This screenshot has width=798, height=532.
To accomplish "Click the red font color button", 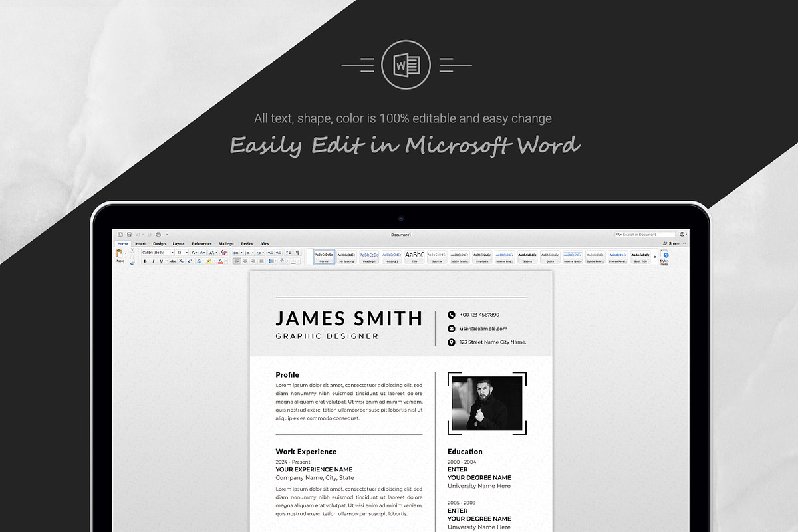I will 221,261.
